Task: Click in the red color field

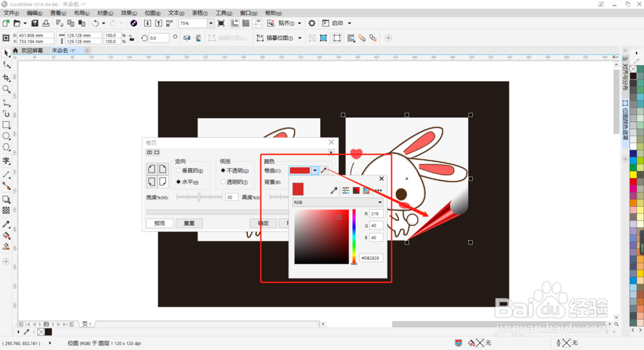Action: tap(321, 237)
